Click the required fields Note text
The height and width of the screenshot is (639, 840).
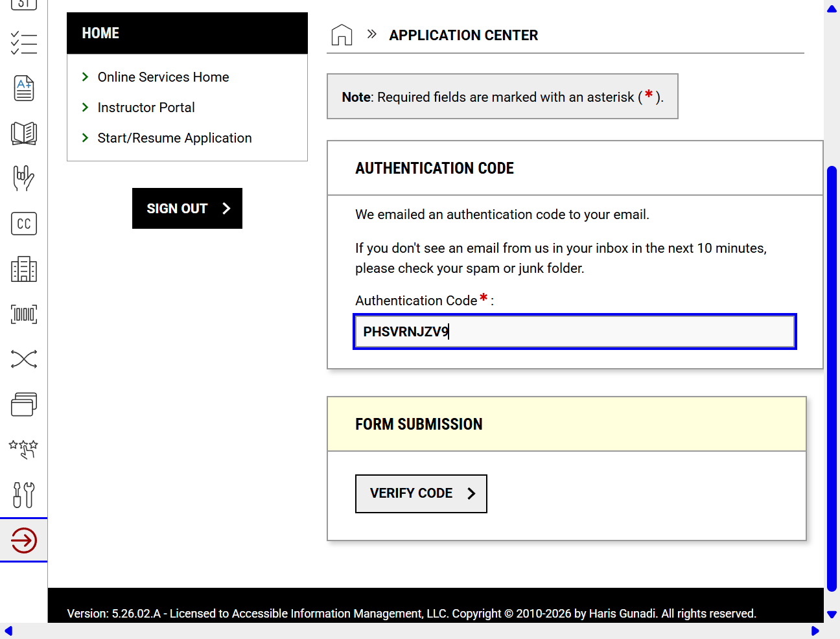pyautogui.click(x=502, y=97)
